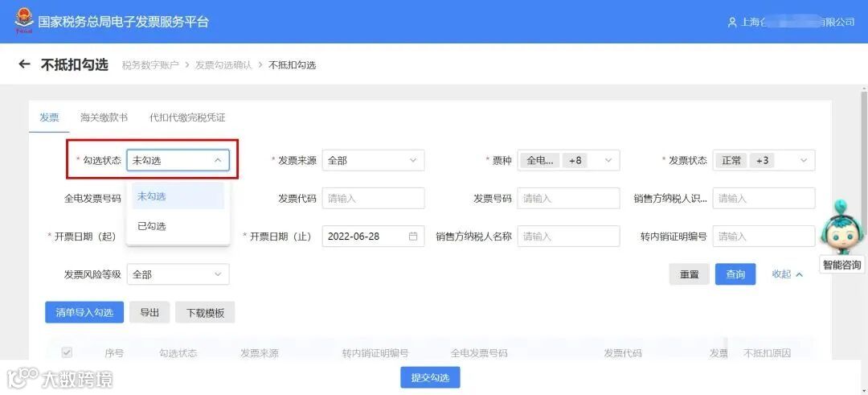Screen dimensions: 868x395
Task: Open the 勾选状态 dropdown
Action: [178, 161]
